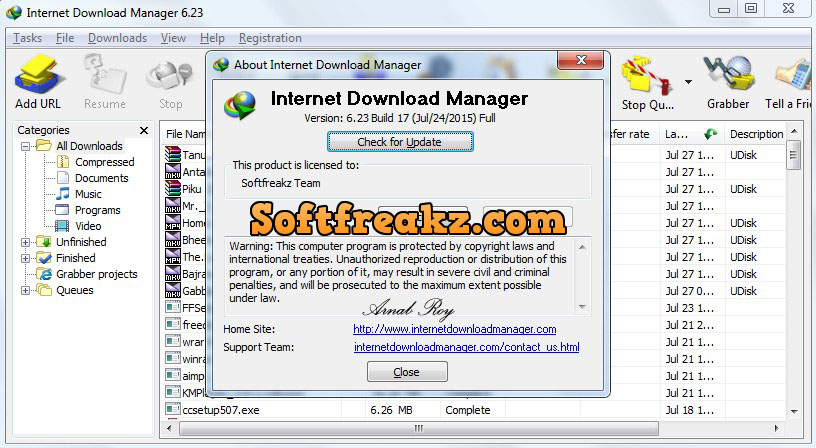Expand the Unfinished category

coord(25,242)
